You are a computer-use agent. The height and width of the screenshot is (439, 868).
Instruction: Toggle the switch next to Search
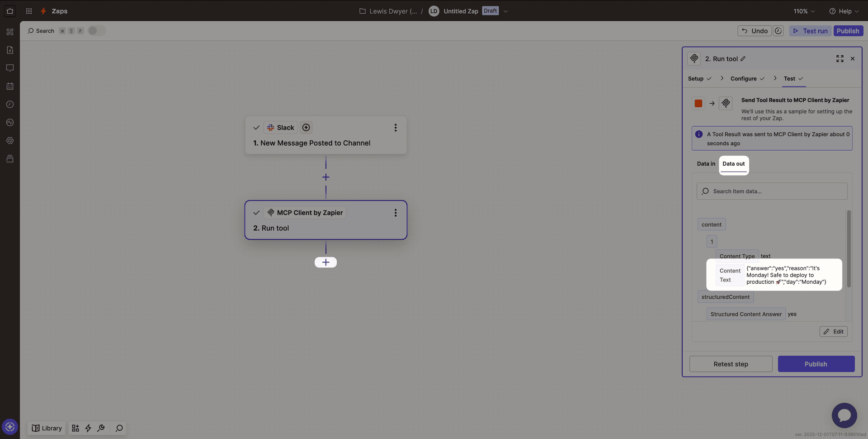point(96,31)
